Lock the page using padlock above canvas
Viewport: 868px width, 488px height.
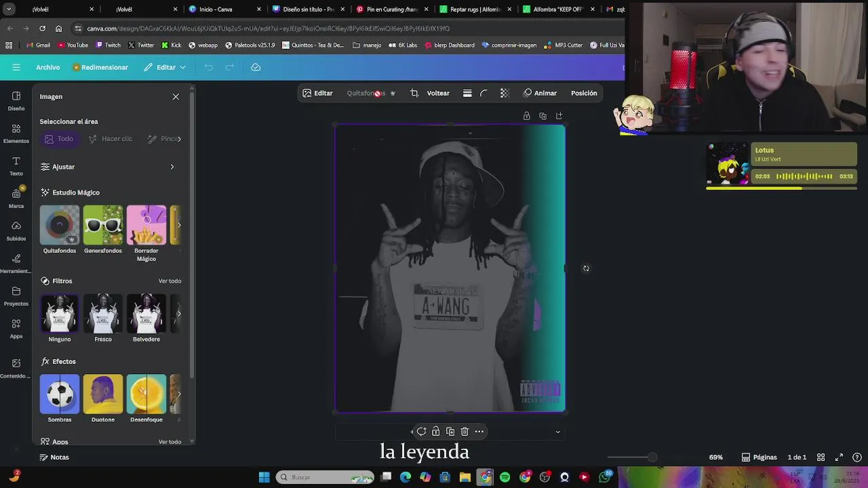[x=526, y=116]
